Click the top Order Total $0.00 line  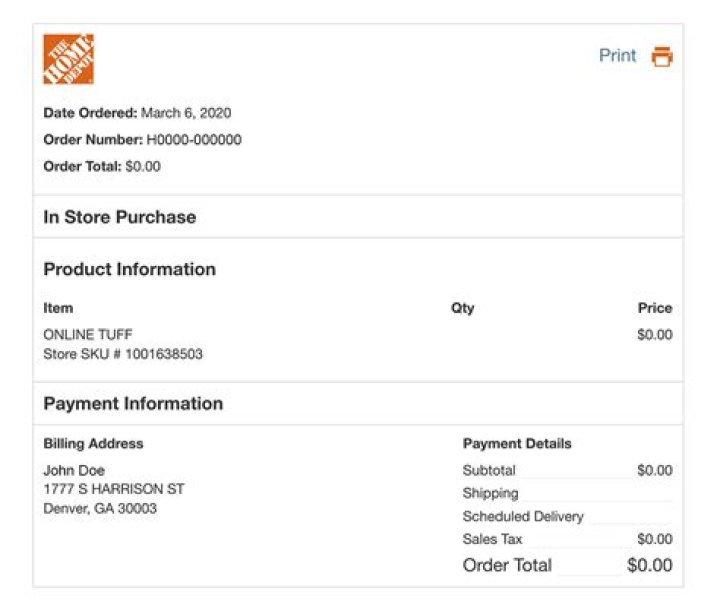click(102, 166)
